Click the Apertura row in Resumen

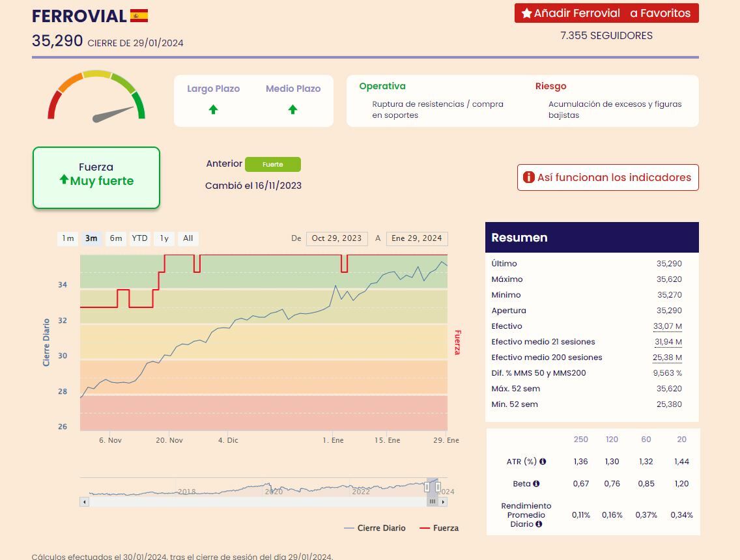click(x=587, y=311)
